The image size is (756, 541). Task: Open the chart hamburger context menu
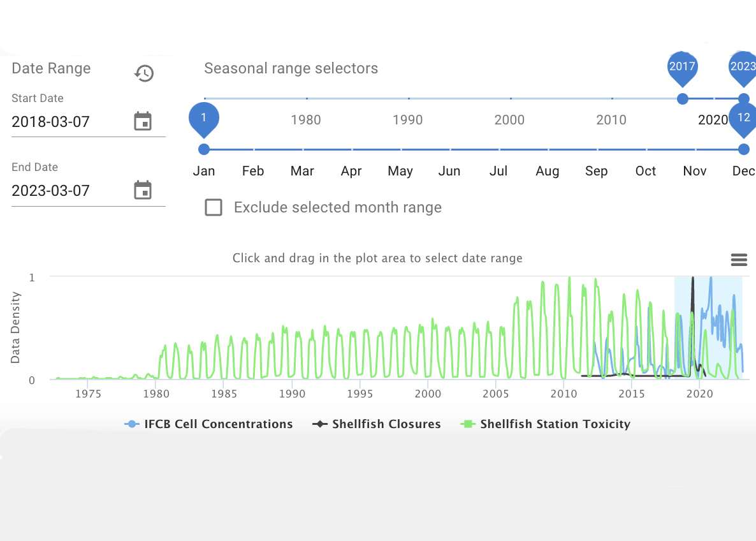tap(739, 260)
